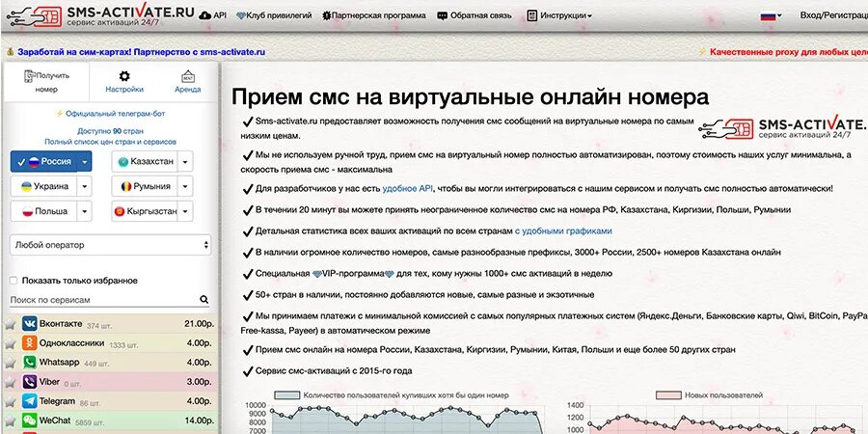Focus the Поиск по сервисам search field
This screenshot has width=868, height=434.
(103, 300)
